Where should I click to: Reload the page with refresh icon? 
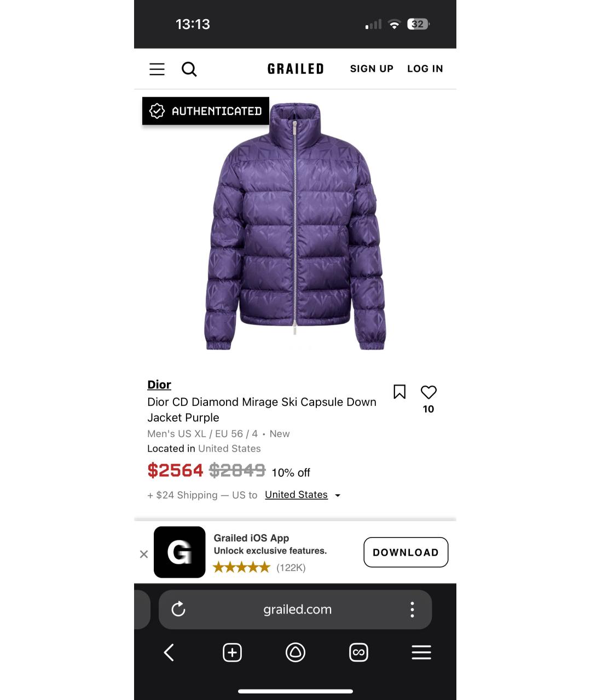tap(178, 609)
